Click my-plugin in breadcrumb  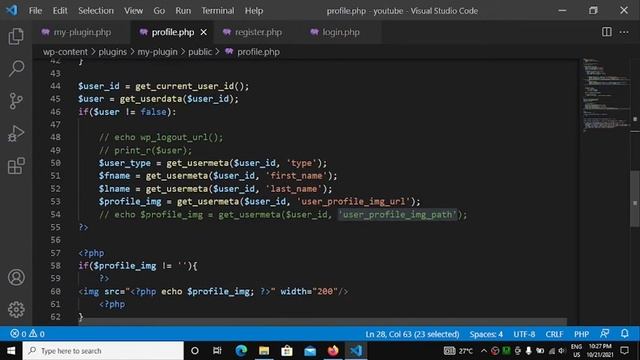[157, 52]
